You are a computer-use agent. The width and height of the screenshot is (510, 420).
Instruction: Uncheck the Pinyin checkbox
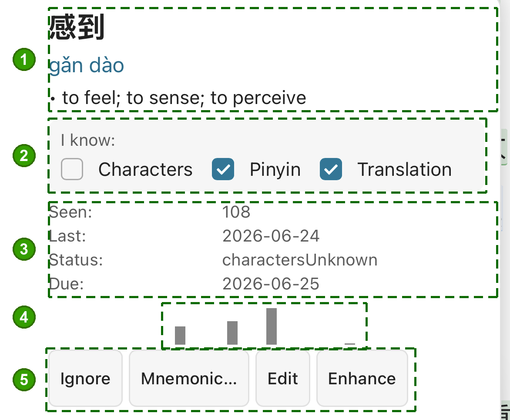(223, 169)
